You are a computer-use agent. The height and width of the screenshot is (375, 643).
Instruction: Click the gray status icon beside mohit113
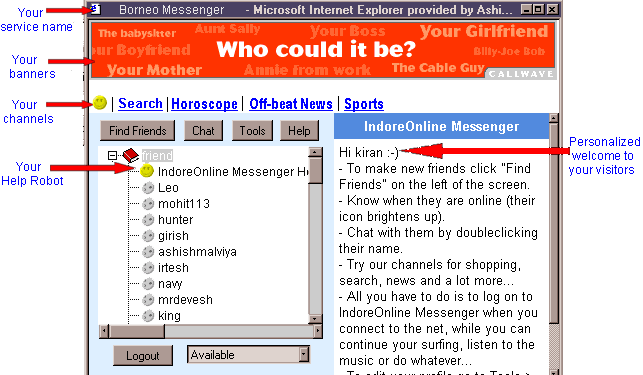(148, 204)
